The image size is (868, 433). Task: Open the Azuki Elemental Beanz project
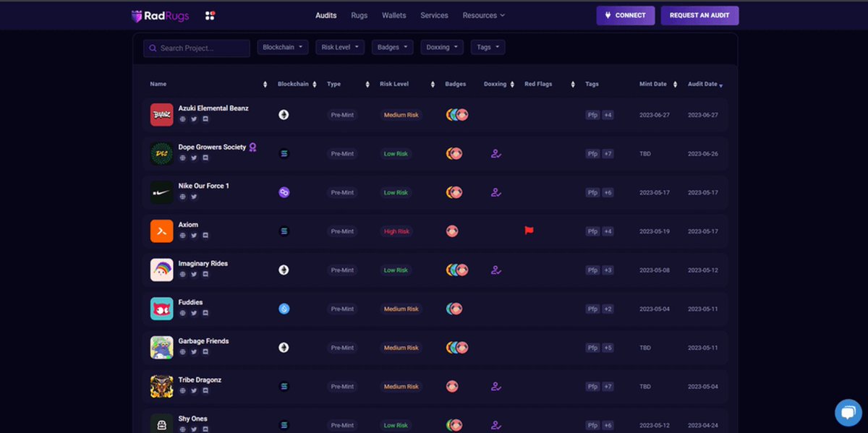click(213, 108)
